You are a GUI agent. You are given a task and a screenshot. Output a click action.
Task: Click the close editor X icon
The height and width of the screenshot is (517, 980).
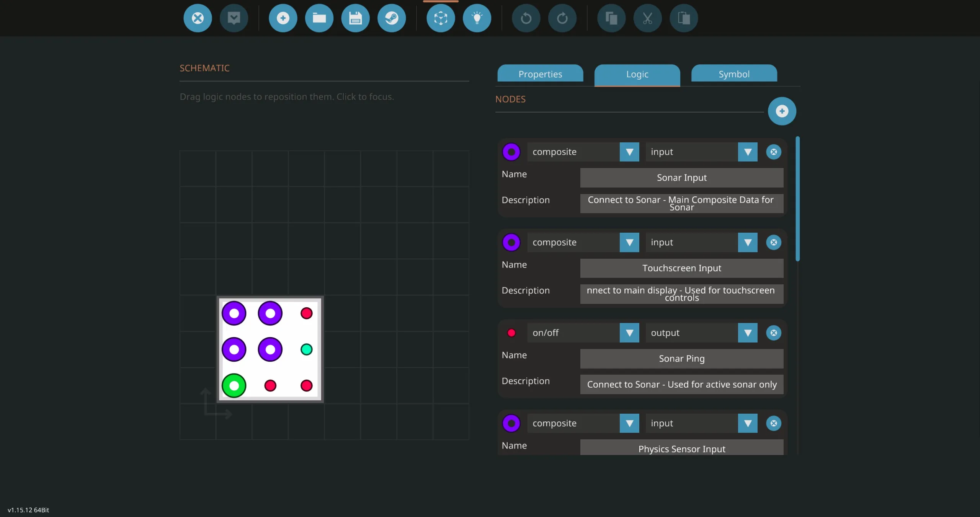tap(198, 18)
